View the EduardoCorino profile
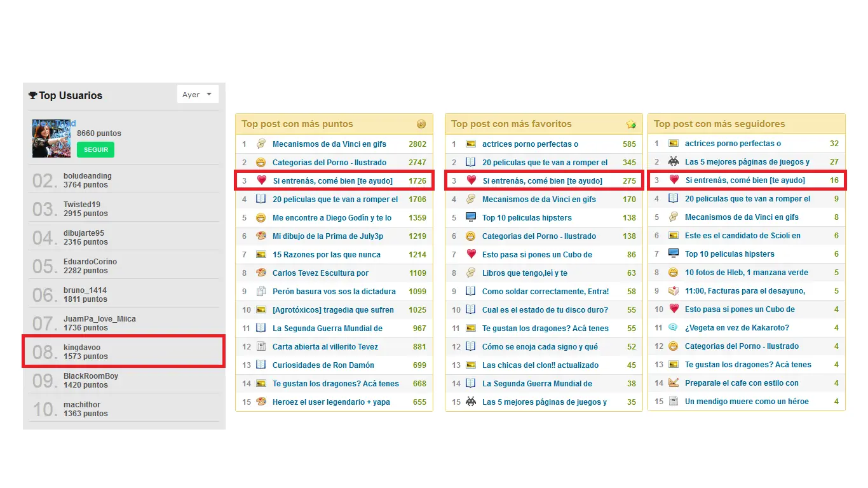This screenshot has width=868, height=488. (90, 262)
